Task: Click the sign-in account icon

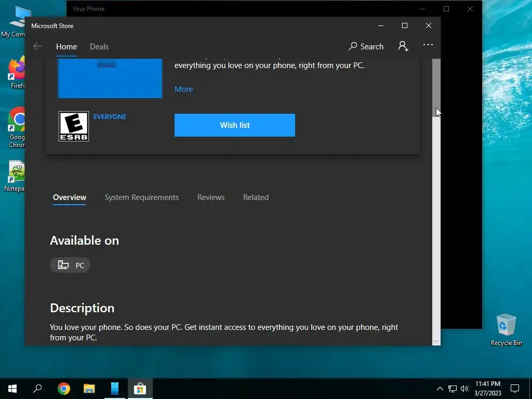Action: coord(403,46)
